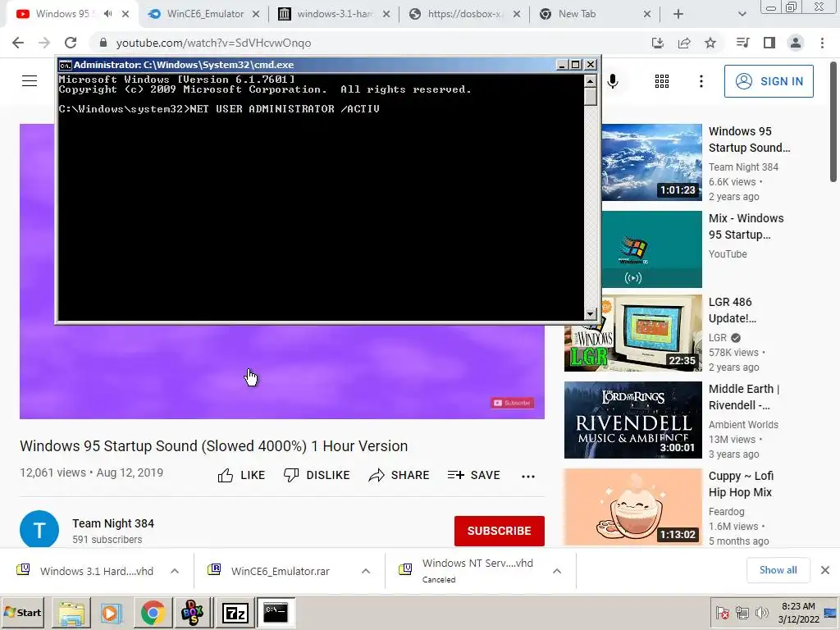The height and width of the screenshot is (630, 840).
Task: Save the video to a playlist
Action: click(474, 475)
